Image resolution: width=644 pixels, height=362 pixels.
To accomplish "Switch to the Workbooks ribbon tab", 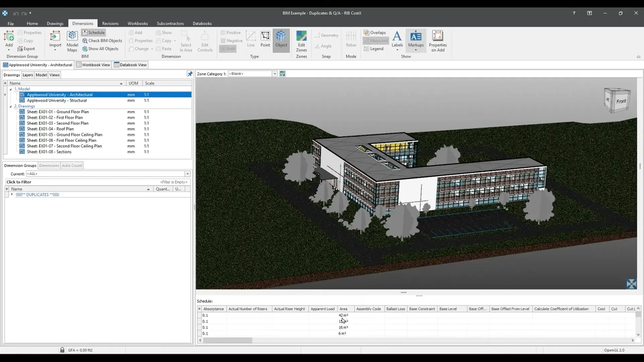I will point(138,23).
